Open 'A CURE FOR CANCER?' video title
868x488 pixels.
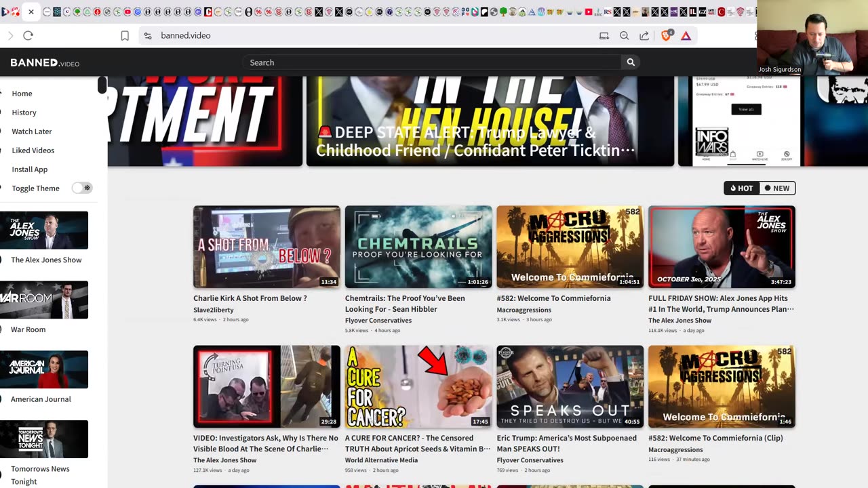[x=418, y=443]
